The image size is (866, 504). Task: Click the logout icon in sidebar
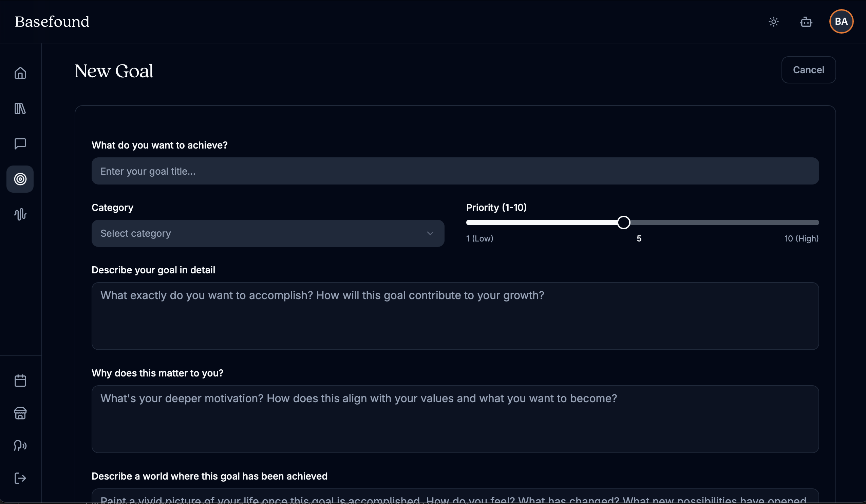[x=20, y=478]
